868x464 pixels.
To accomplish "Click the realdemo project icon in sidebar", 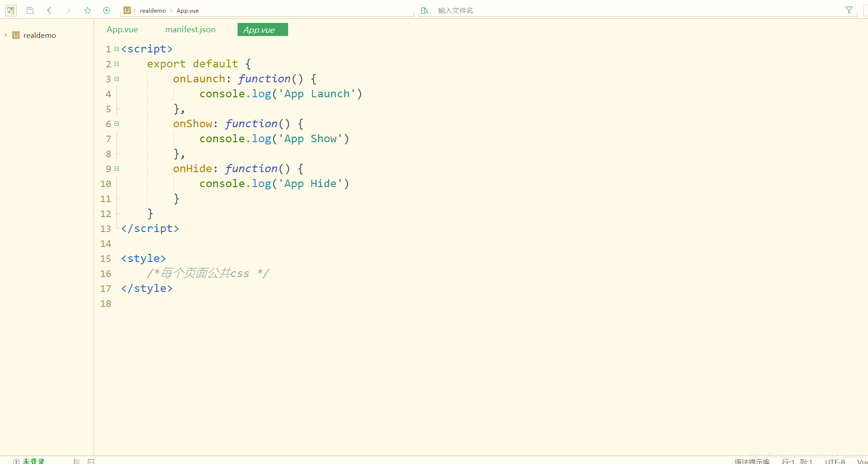I will (16, 35).
